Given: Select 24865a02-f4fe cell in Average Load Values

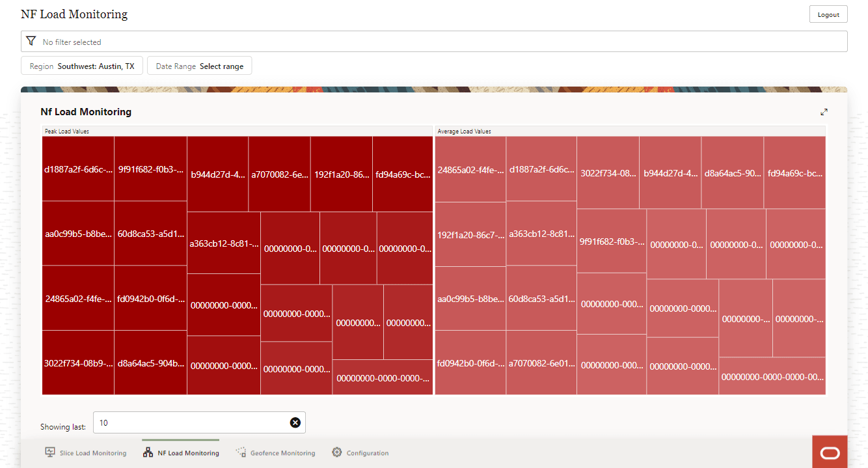Looking at the screenshot, I should (x=470, y=169).
